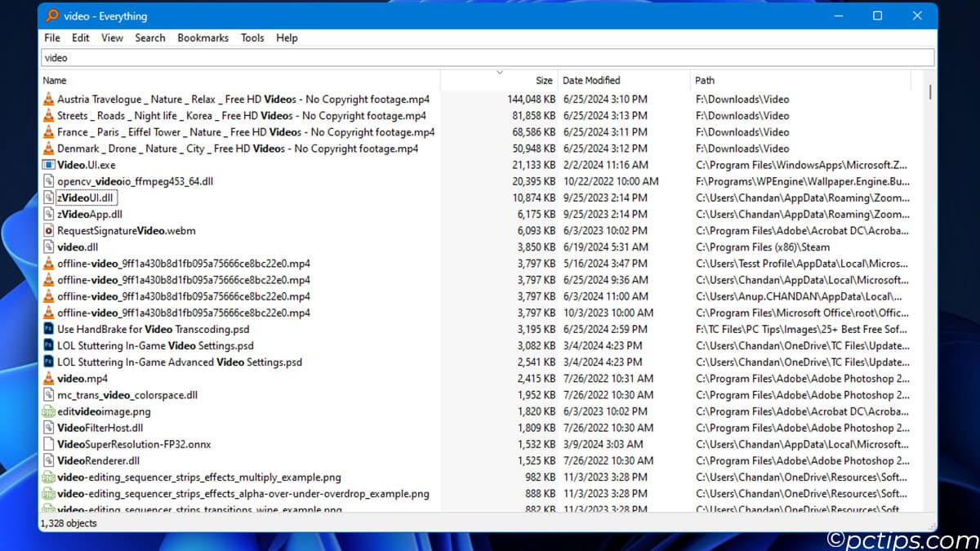The width and height of the screenshot is (980, 551).
Task: Click the Path column header
Action: coord(705,80)
